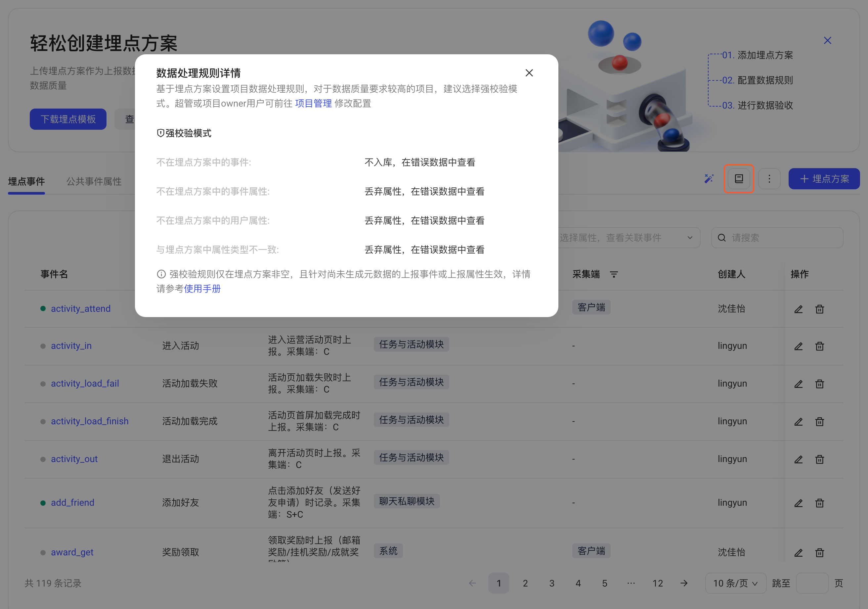Go to next page arrow
This screenshot has width=868, height=609.
click(684, 583)
